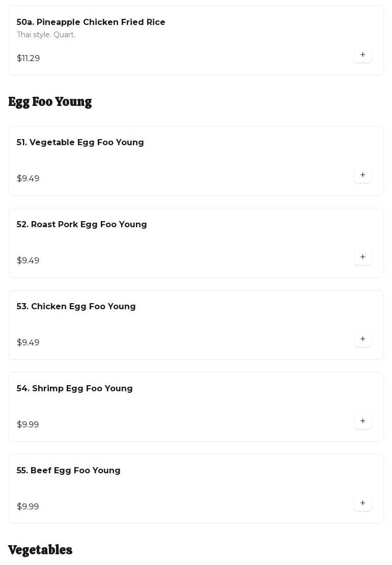Click the Beef Egg Foo Young $9.99 price

pyautogui.click(x=28, y=507)
